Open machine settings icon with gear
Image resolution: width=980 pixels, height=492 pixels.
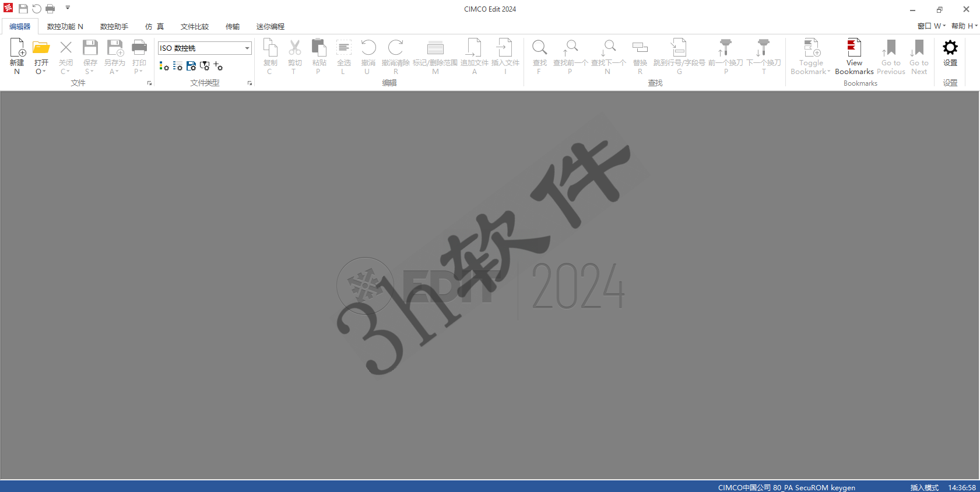[x=204, y=66]
